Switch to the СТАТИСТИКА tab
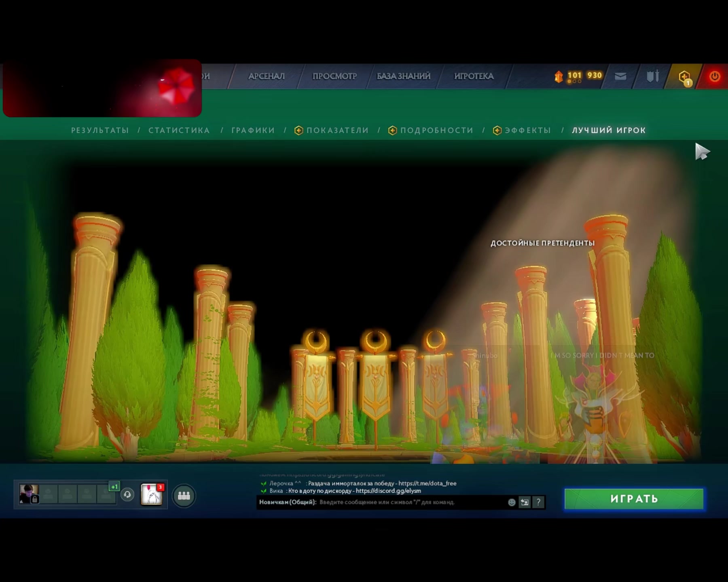 point(179,131)
